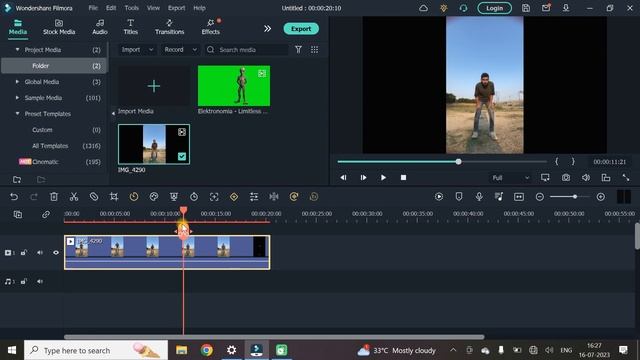This screenshot has width=640, height=360.
Task: Toggle auto-link icon on timeline
Action: coord(46,214)
